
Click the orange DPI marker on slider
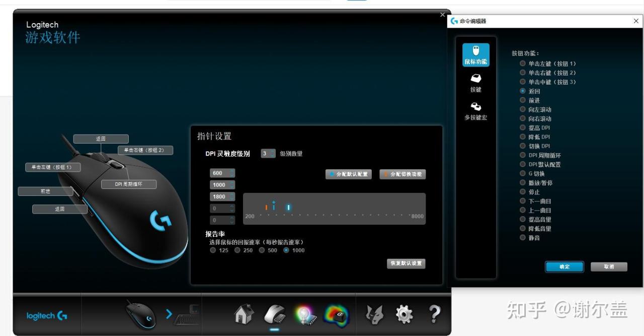click(x=266, y=207)
